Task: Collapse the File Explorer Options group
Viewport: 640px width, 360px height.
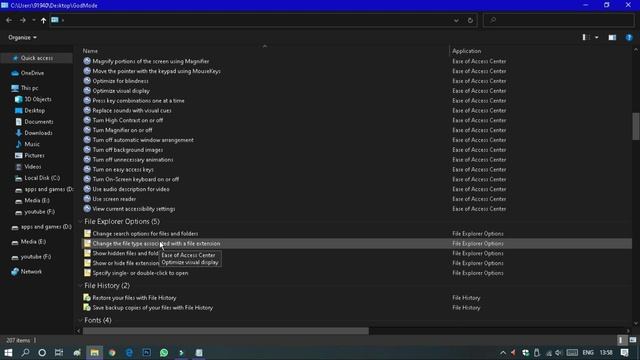Action: point(80,222)
